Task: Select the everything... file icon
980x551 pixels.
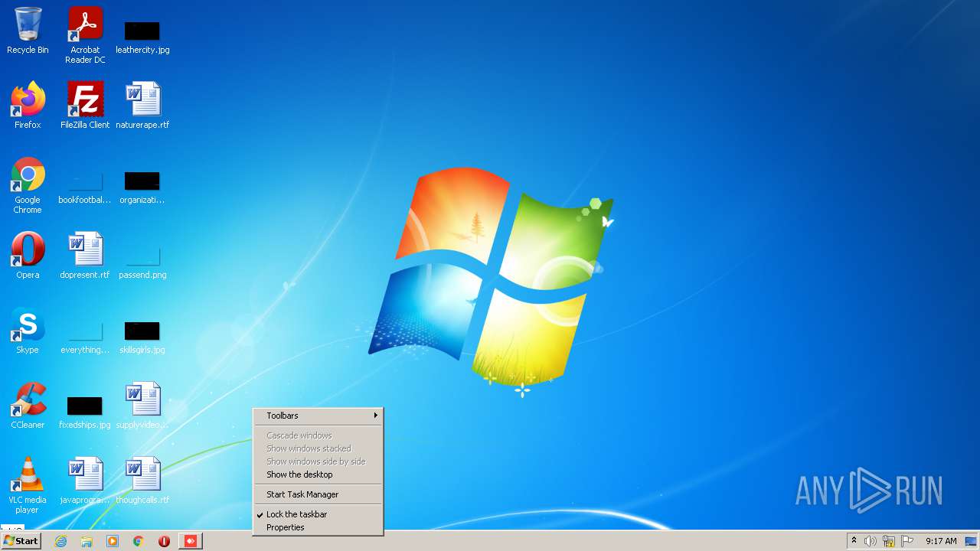Action: click(85, 336)
